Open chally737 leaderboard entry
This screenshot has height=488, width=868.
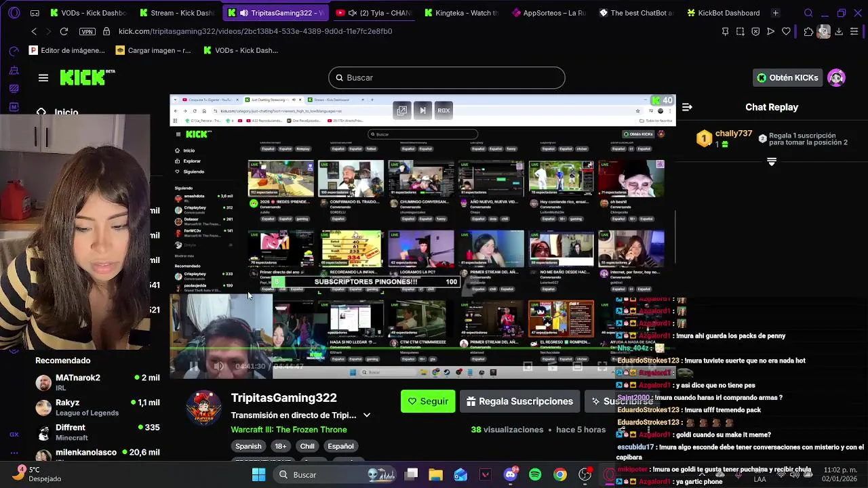pyautogui.click(x=724, y=138)
